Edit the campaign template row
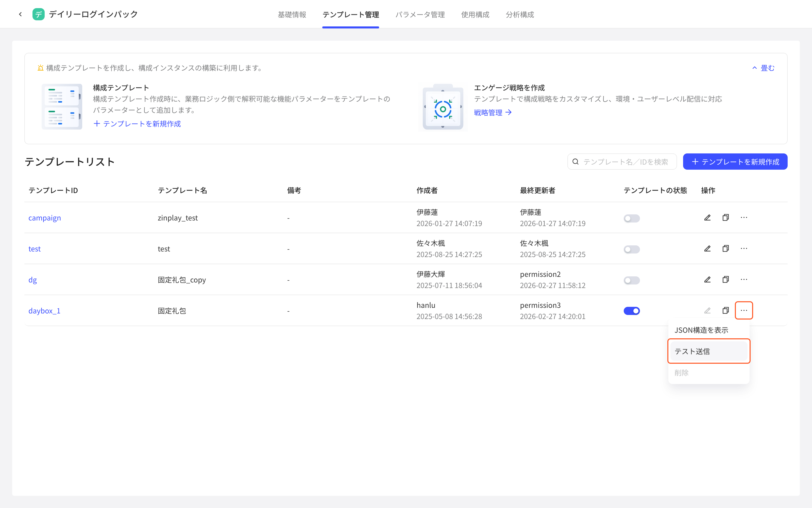 coord(707,218)
